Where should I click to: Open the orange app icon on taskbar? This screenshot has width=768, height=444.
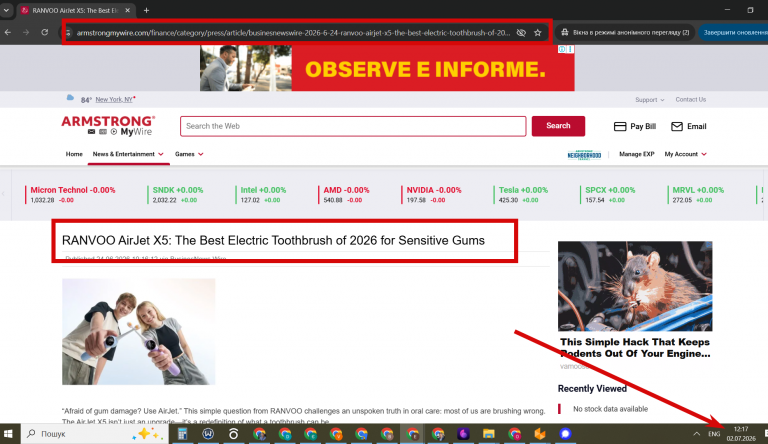click(x=540, y=434)
